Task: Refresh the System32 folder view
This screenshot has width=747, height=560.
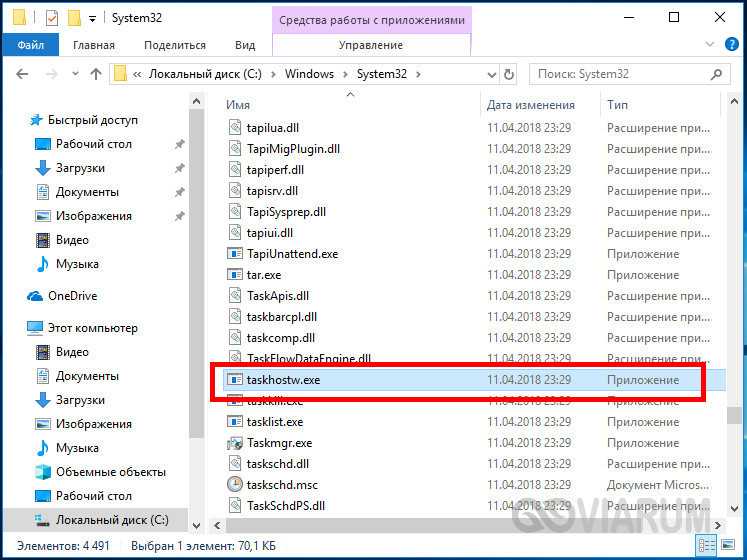Action: click(509, 75)
